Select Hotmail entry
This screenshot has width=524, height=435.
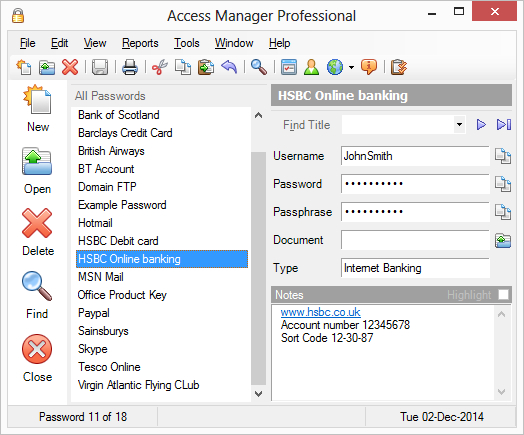point(162,223)
